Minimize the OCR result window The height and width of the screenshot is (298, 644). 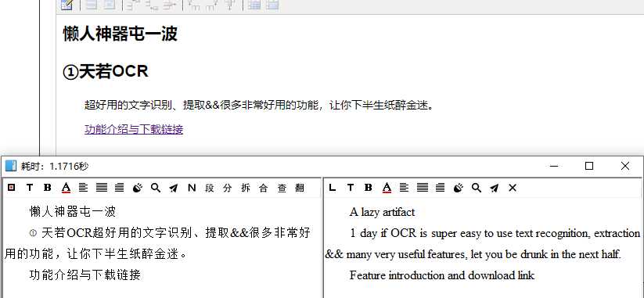click(554, 167)
